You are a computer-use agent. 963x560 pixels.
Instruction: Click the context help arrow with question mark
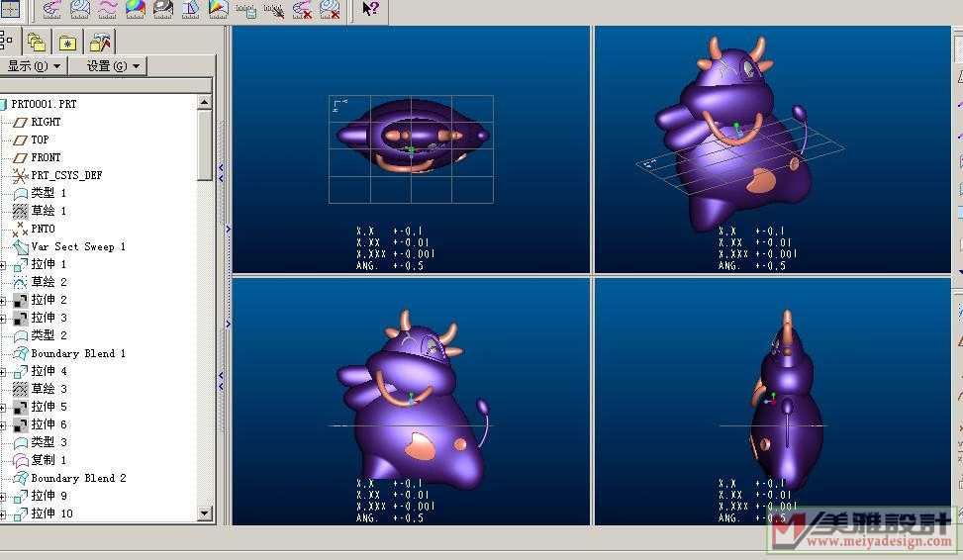[370, 9]
